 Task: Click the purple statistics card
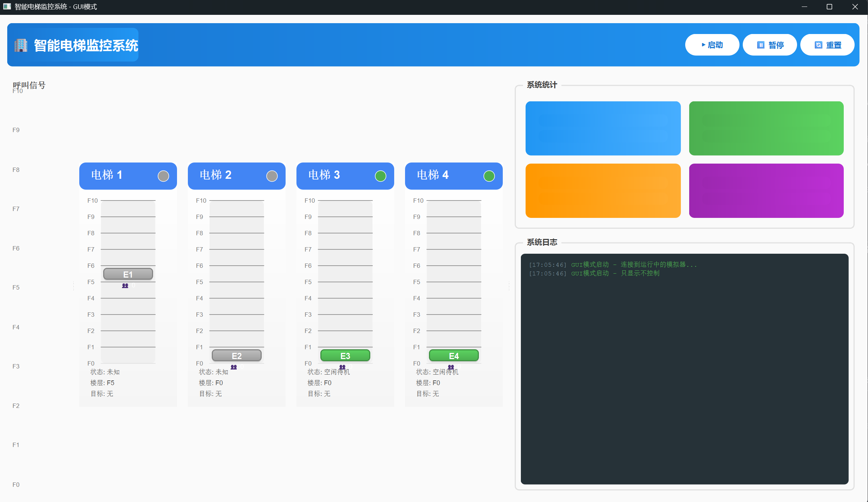[766, 191]
